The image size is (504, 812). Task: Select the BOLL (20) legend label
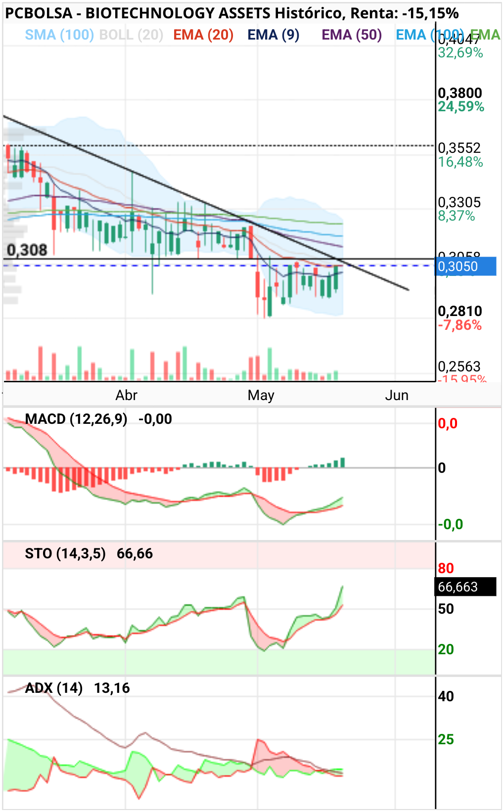coord(131,35)
